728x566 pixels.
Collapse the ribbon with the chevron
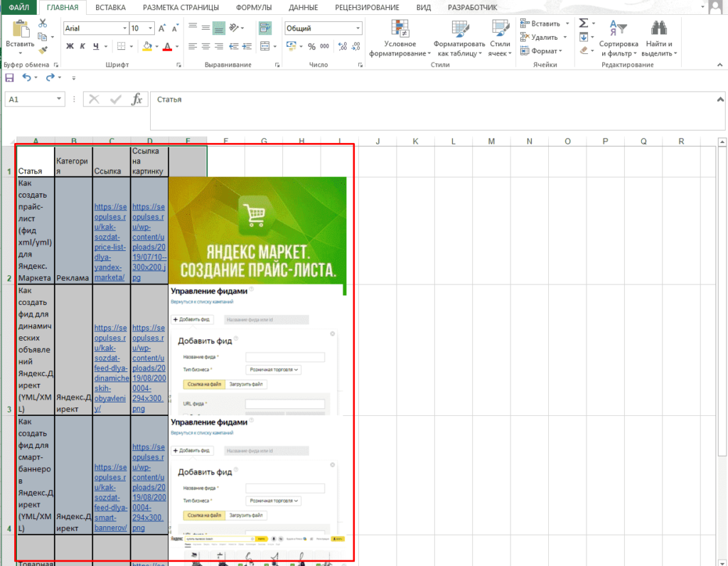[719, 65]
